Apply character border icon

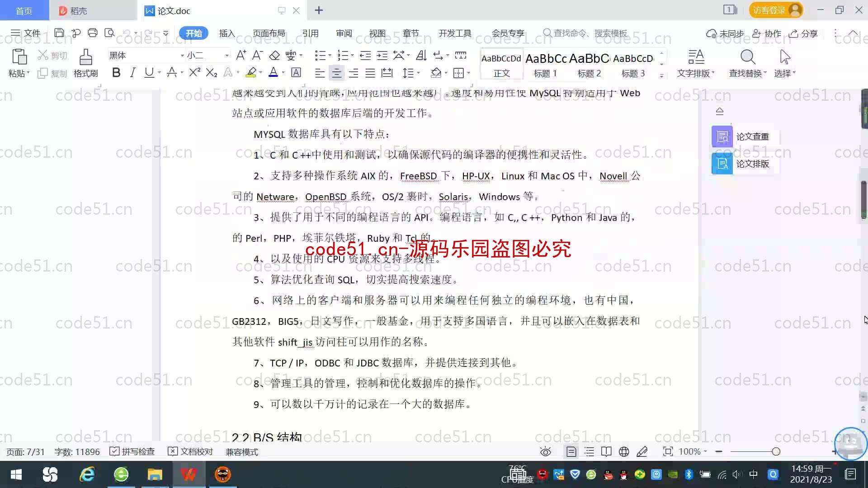(296, 72)
